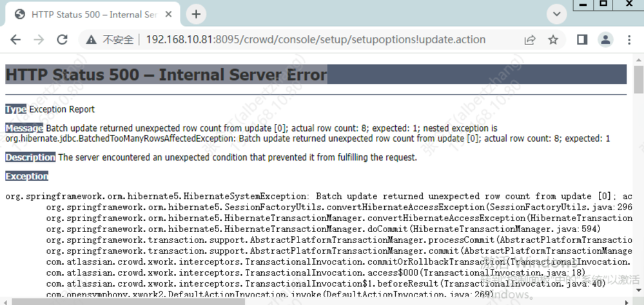The height and width of the screenshot is (305, 644).
Task: Click the vertical scrollbar thumb
Action: pyautogui.click(x=639, y=79)
